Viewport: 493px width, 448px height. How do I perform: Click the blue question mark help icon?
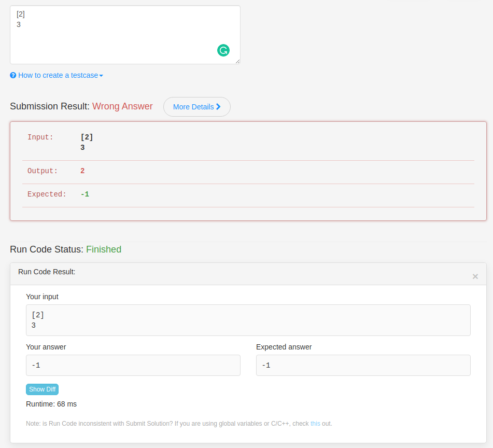(13, 76)
